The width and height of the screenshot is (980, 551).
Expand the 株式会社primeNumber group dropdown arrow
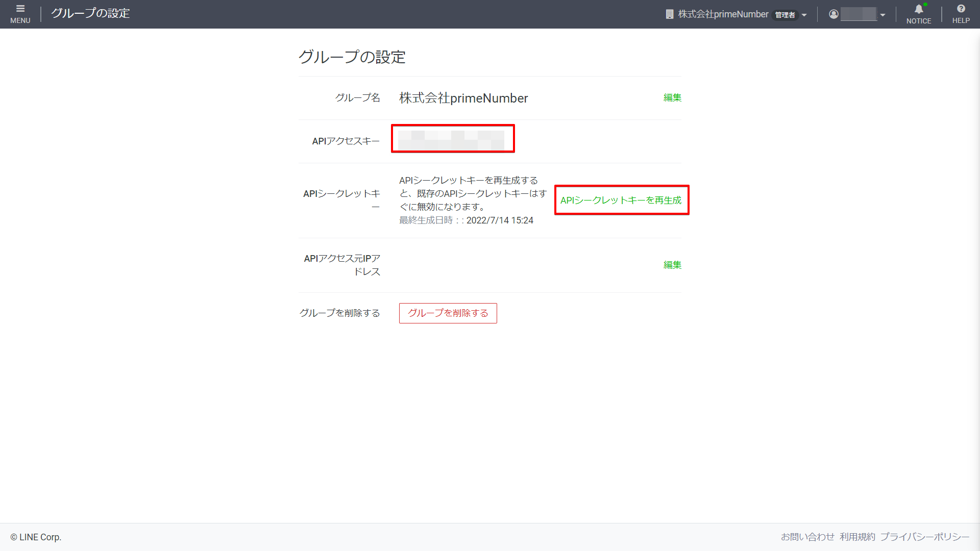click(x=804, y=15)
